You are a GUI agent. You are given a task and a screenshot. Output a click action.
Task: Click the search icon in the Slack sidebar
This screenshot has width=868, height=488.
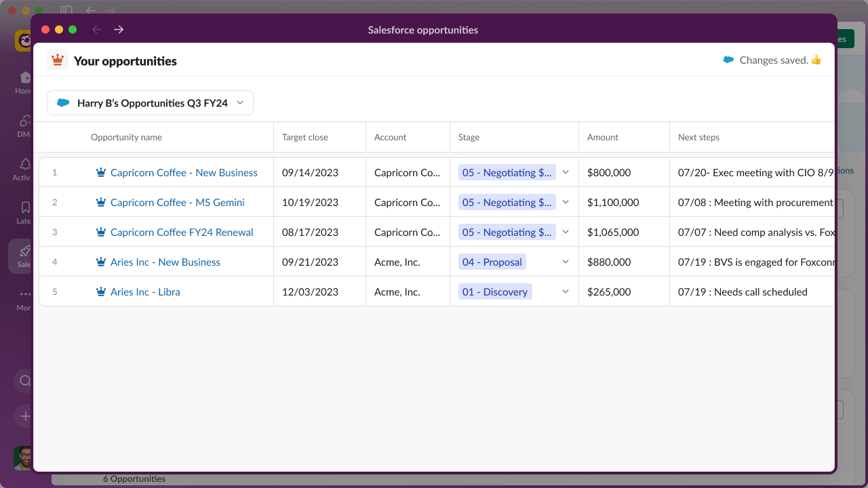click(x=24, y=380)
